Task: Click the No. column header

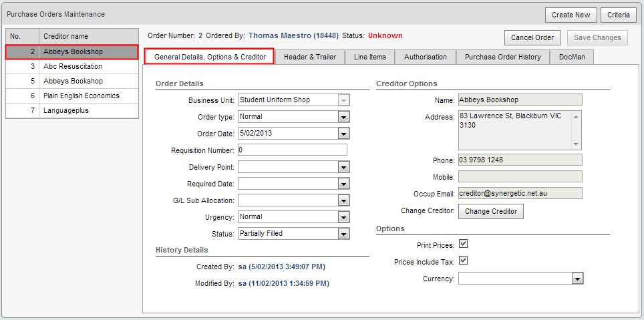Action: (23, 37)
